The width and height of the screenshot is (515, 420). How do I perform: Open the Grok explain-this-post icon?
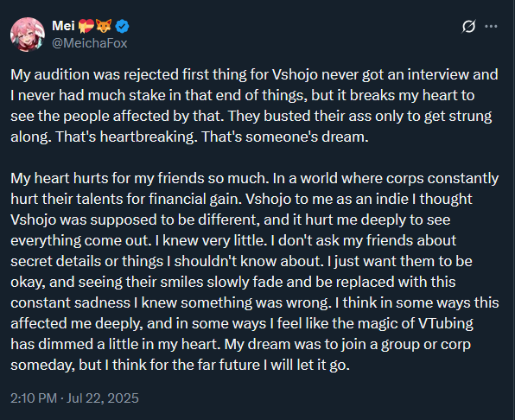(x=468, y=27)
